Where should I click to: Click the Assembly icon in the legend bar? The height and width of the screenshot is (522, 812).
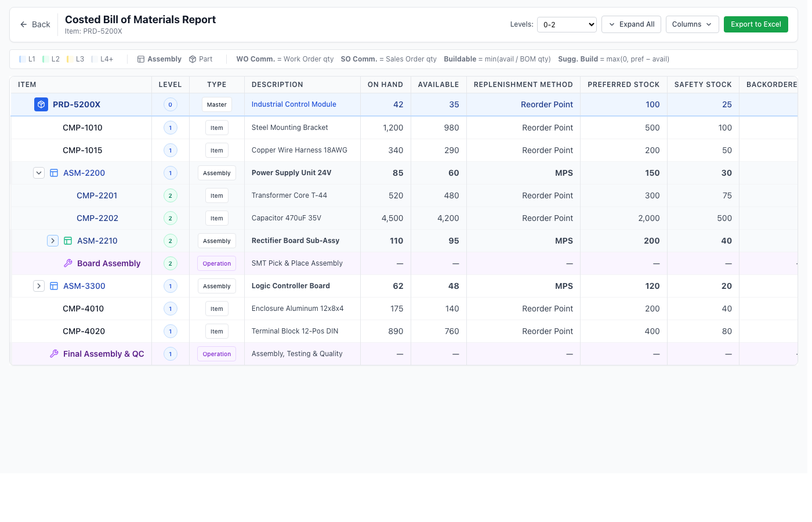pos(141,59)
